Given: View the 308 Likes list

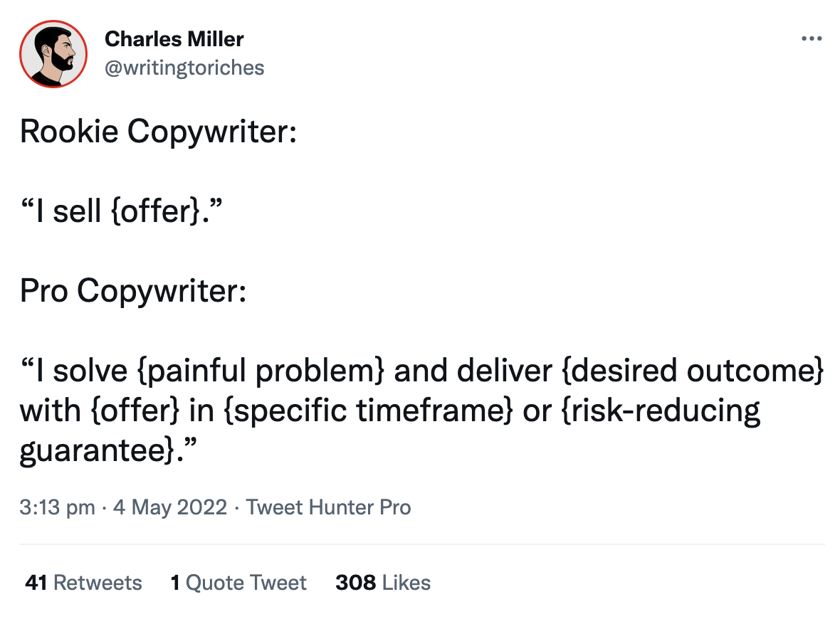Looking at the screenshot, I should point(383,583).
